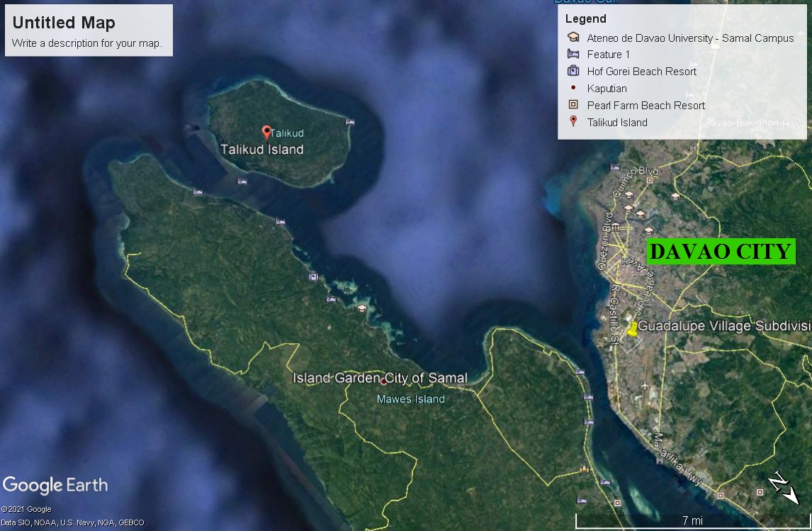Click the "Quezon Blvd" road label
The width and height of the screenshot is (812, 531).
(606, 242)
